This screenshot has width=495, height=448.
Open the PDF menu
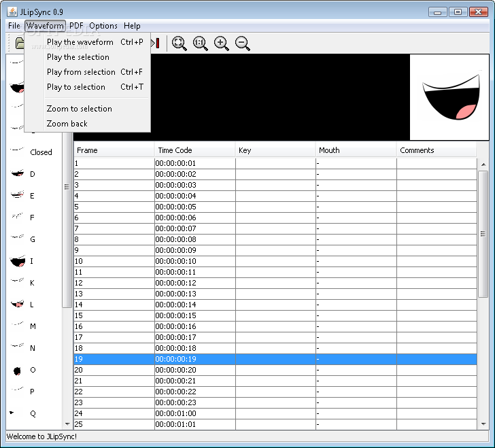point(76,26)
